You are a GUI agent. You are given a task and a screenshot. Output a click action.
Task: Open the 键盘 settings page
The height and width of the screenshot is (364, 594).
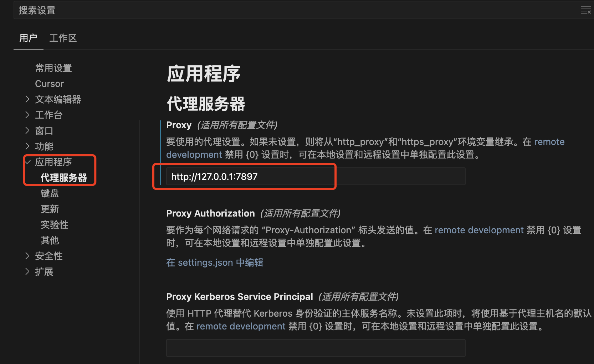50,193
